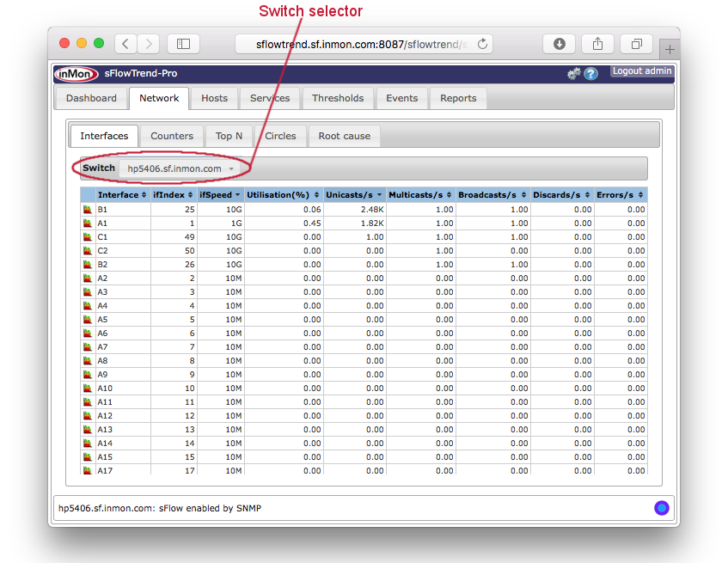The image size is (728, 563).
Task: Sort table by Multicasts/s column
Action: click(420, 195)
